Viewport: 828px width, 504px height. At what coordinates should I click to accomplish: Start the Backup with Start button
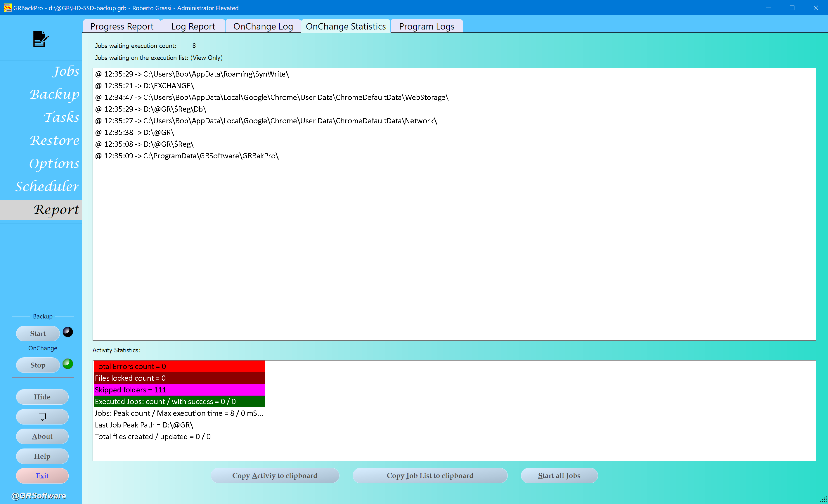(38, 334)
